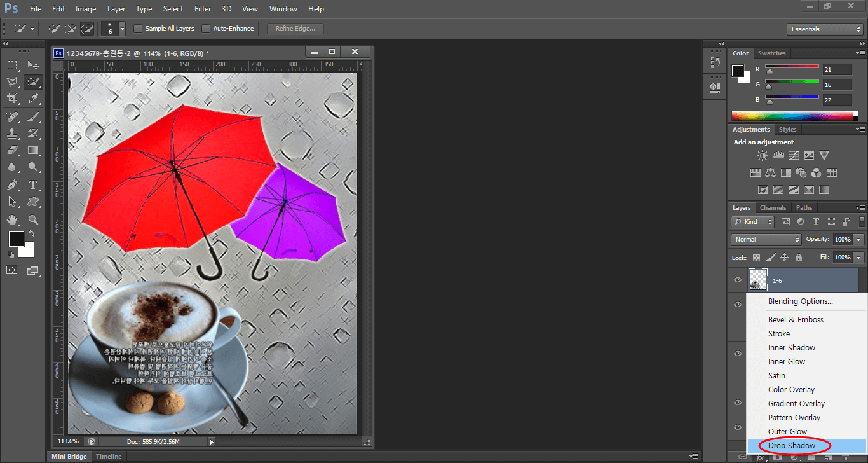Select the Rectangular Marquee tool
This screenshot has height=463, width=868.
pyautogui.click(x=12, y=65)
